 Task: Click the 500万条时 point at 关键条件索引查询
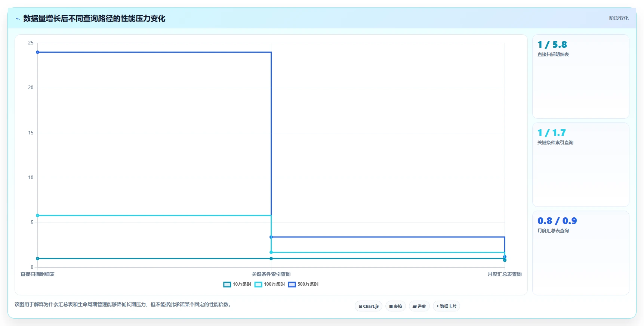(x=271, y=237)
